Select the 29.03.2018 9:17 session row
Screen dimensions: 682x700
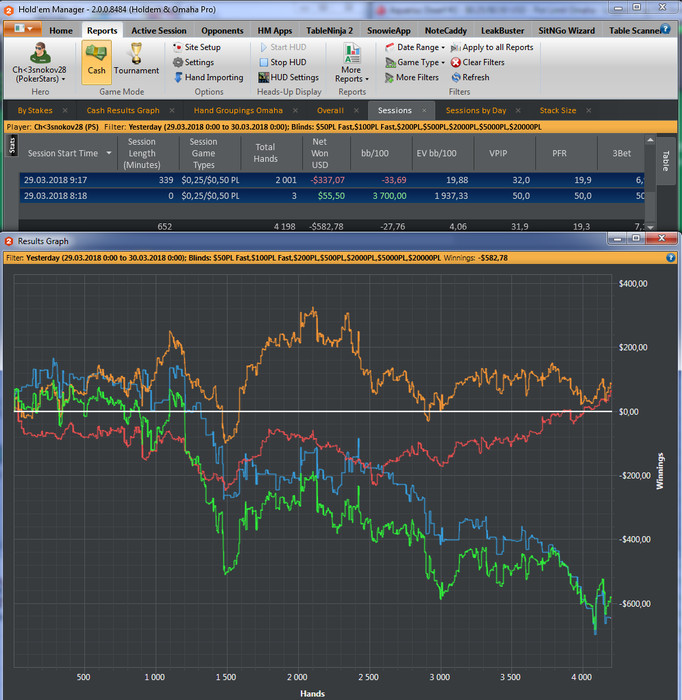pos(332,180)
